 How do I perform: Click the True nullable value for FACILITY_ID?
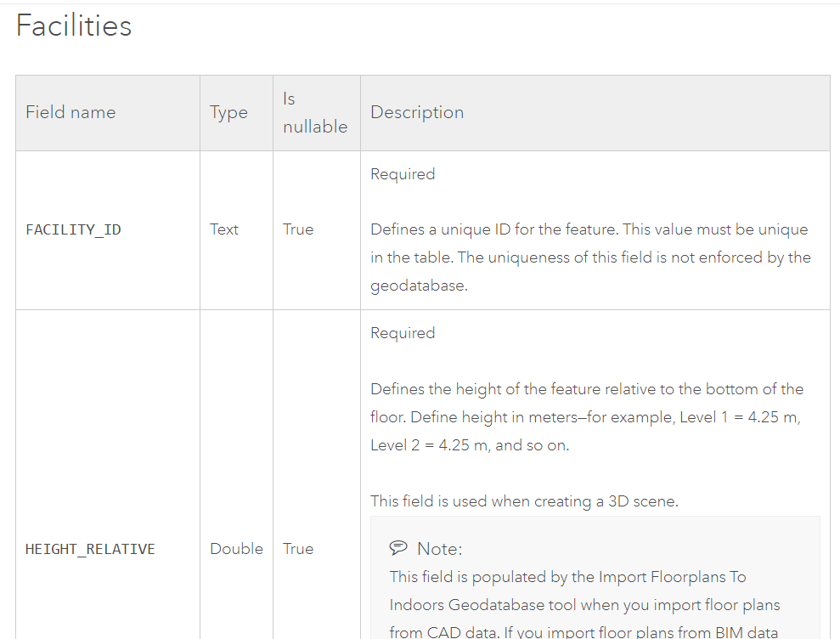click(x=298, y=229)
